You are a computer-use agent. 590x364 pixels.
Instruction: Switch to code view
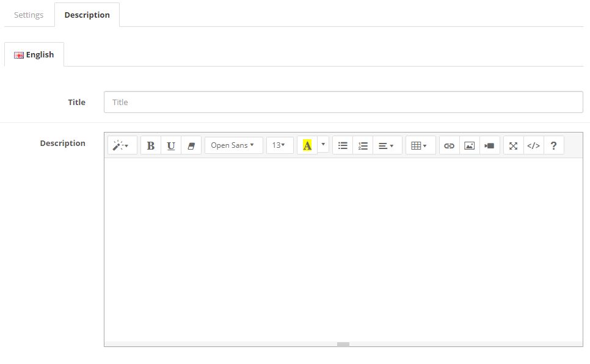coord(534,145)
